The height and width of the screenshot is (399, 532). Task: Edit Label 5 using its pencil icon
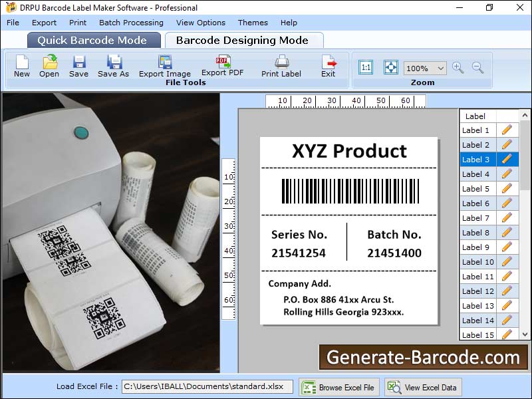[x=507, y=189]
